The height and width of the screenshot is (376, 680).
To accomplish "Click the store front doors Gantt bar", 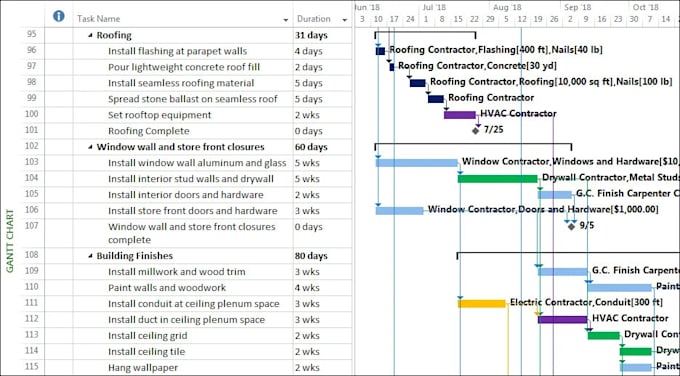I will pyautogui.click(x=400, y=211).
